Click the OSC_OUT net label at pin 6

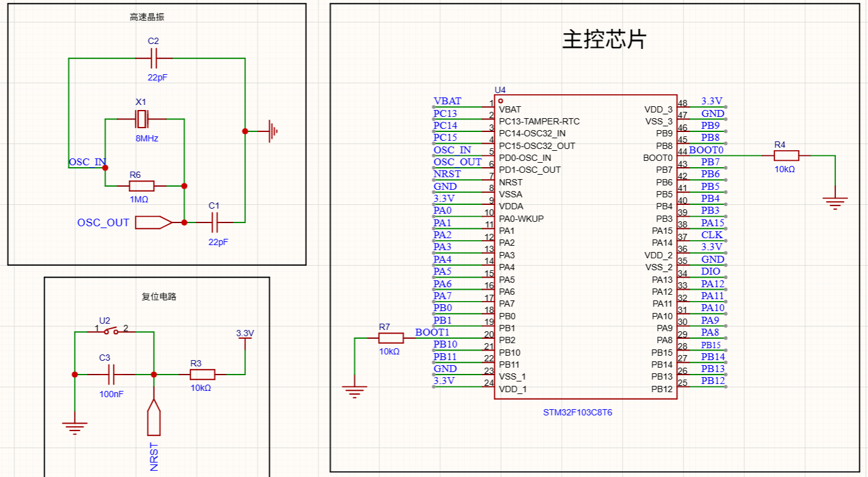point(458,162)
